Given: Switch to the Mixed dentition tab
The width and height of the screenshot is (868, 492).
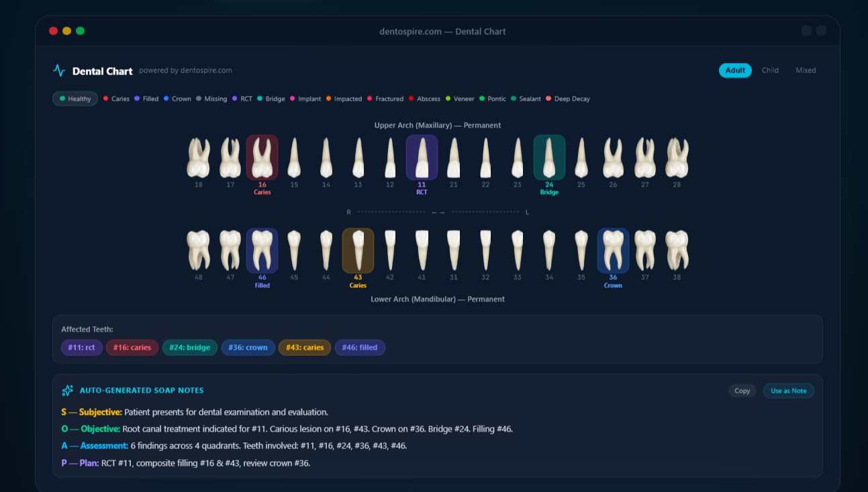Looking at the screenshot, I should pyautogui.click(x=806, y=70).
